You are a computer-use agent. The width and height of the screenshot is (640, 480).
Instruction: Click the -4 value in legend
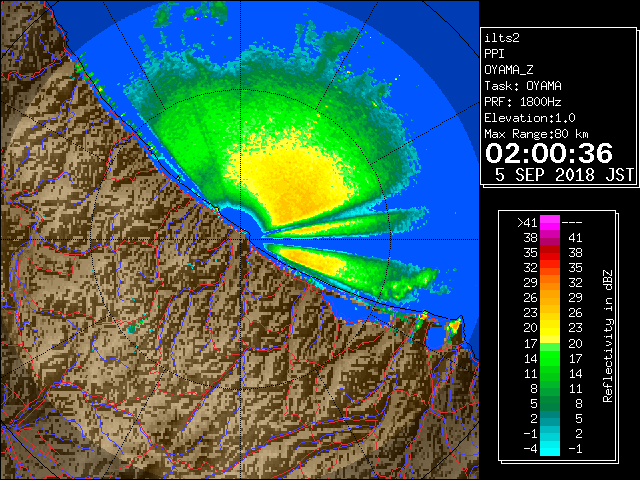point(530,449)
